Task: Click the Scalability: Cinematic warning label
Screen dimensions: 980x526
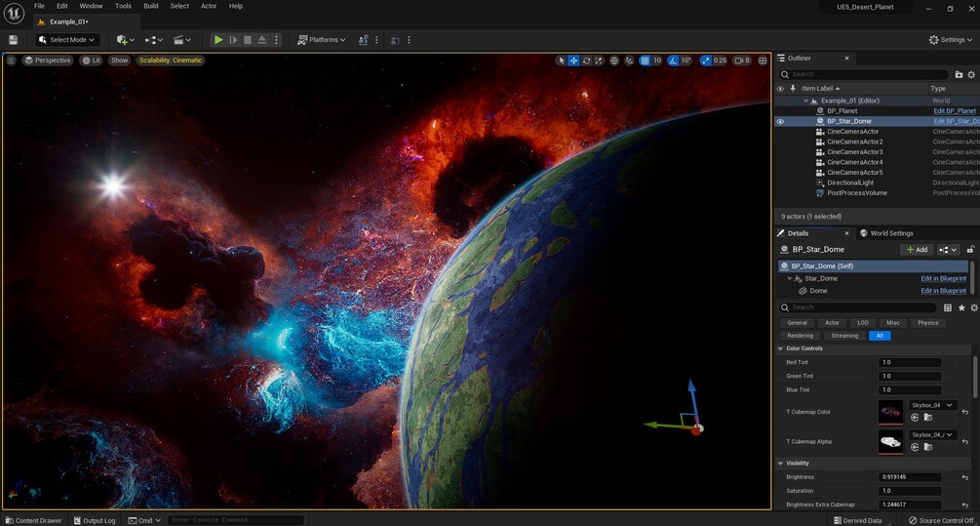Action: pyautogui.click(x=171, y=61)
